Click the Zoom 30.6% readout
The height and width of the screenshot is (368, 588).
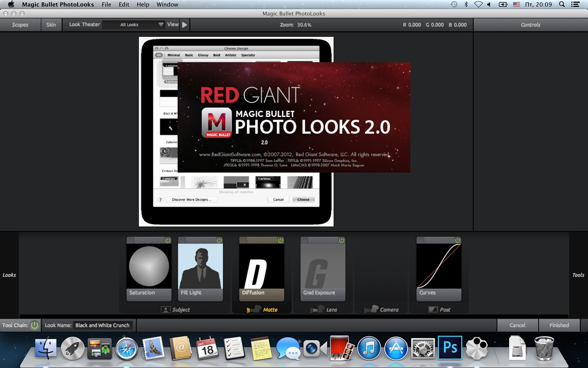[295, 25]
